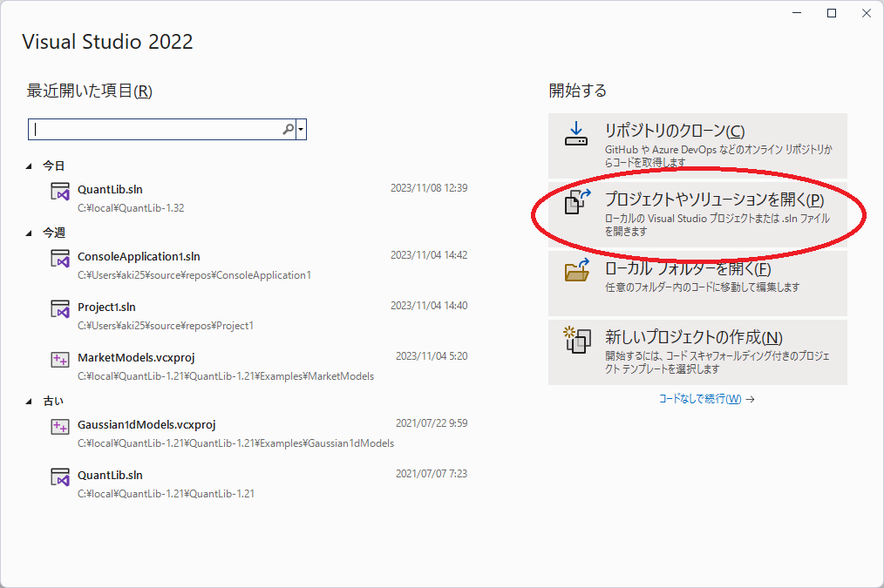Click the timestamp 2021/07/07 7:23
884x588 pixels.
[x=432, y=474]
